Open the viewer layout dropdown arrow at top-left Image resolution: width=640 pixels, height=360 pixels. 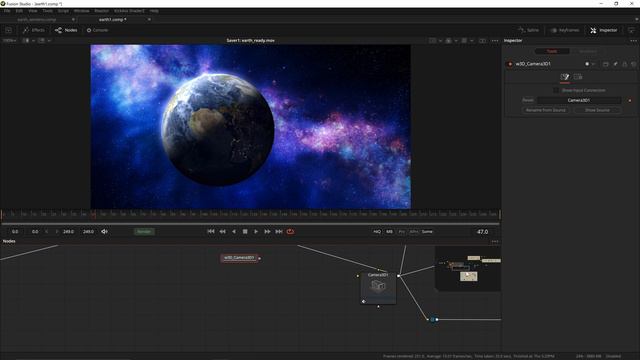[33, 40]
